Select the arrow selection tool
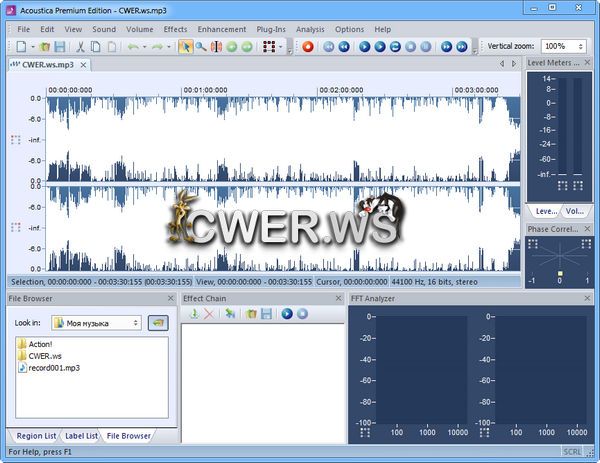The image size is (600, 463). pyautogui.click(x=185, y=46)
